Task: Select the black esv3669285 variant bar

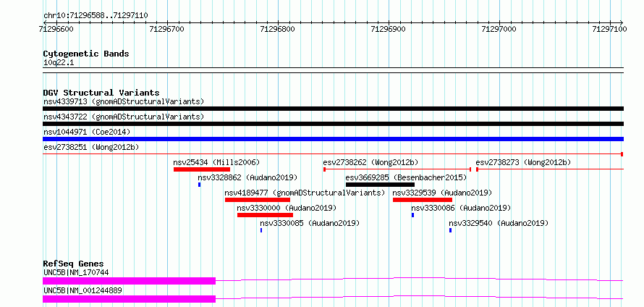Action: [x=380, y=185]
